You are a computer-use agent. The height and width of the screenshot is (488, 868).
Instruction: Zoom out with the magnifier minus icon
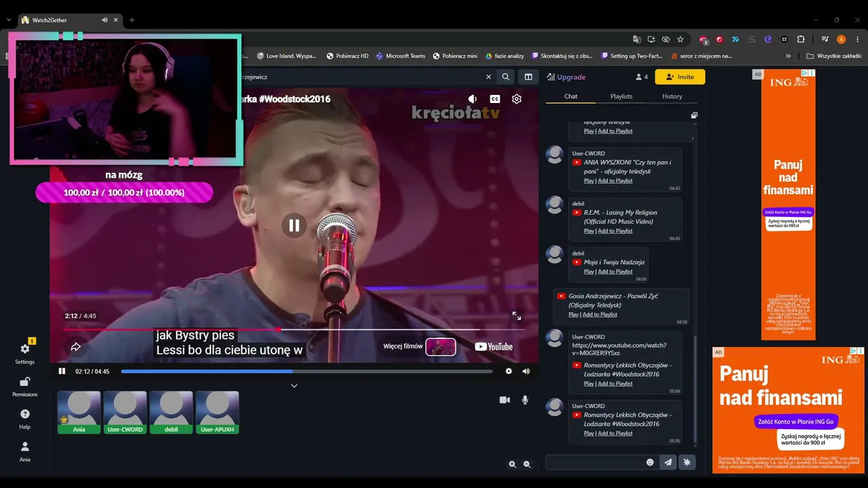pyautogui.click(x=527, y=464)
